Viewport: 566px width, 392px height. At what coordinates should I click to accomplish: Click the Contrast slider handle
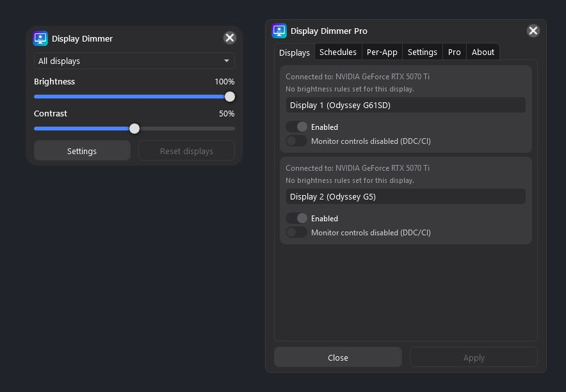coord(134,129)
